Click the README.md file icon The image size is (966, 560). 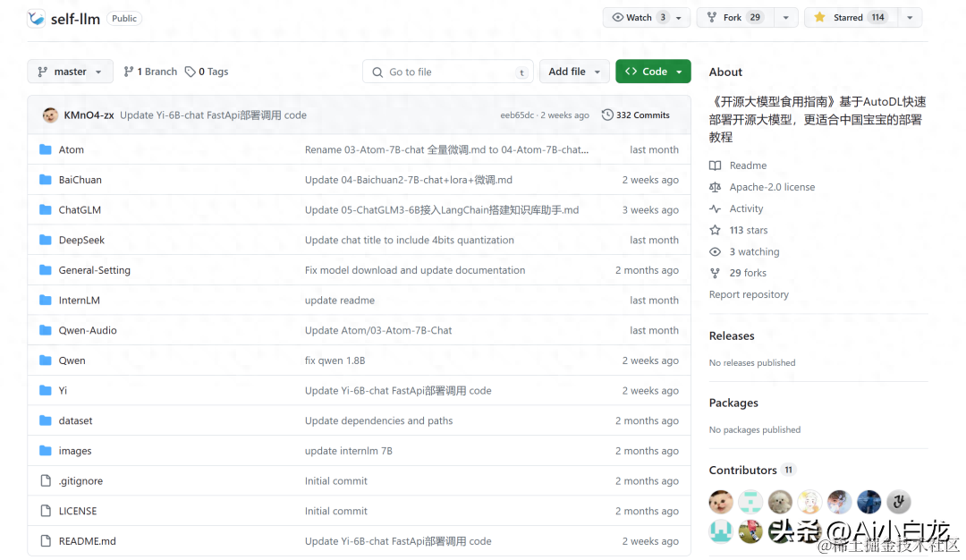(x=45, y=541)
